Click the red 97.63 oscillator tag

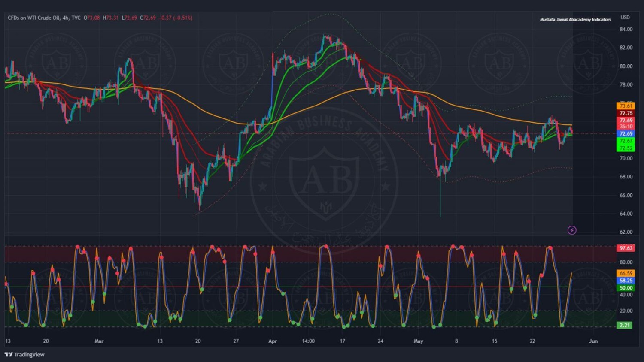click(x=626, y=248)
